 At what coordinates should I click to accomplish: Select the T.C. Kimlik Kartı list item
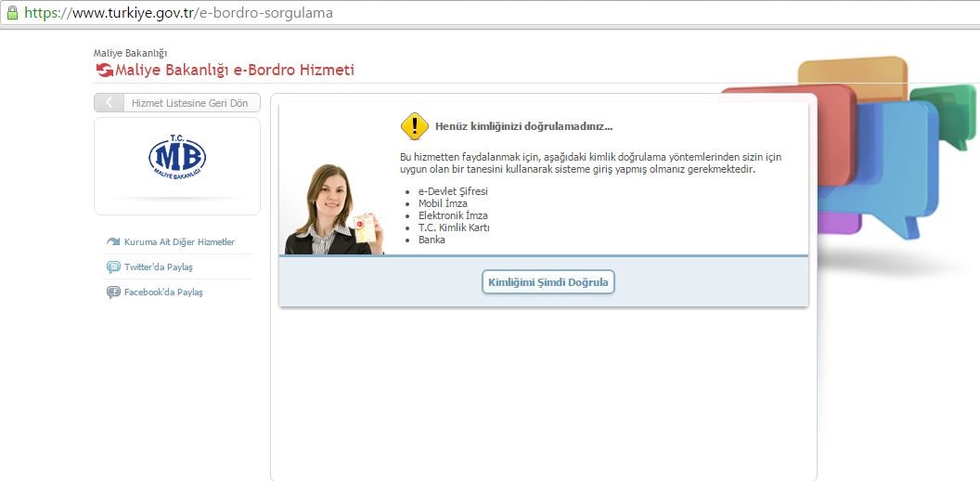(454, 227)
